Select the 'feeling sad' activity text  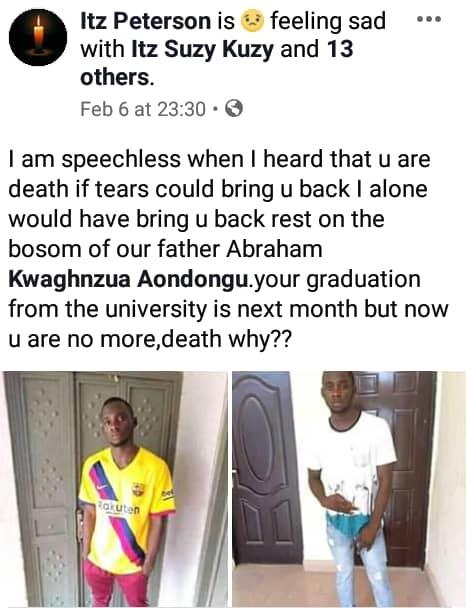tap(328, 21)
